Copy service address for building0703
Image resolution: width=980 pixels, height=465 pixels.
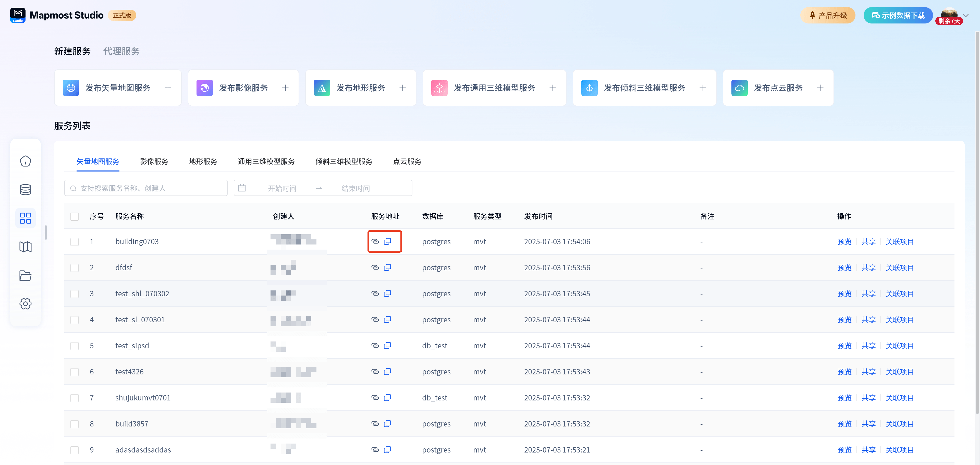[x=387, y=241]
